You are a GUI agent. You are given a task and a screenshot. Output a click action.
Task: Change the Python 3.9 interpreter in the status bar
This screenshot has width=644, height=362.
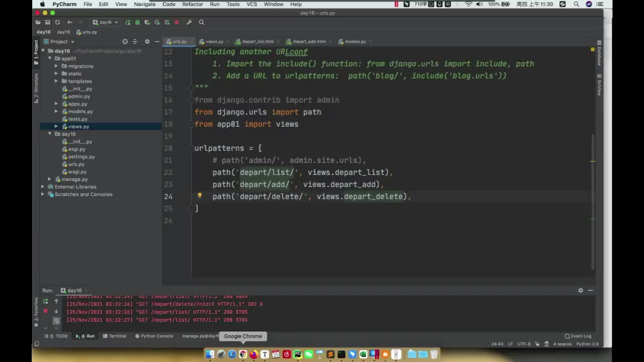[587, 344]
